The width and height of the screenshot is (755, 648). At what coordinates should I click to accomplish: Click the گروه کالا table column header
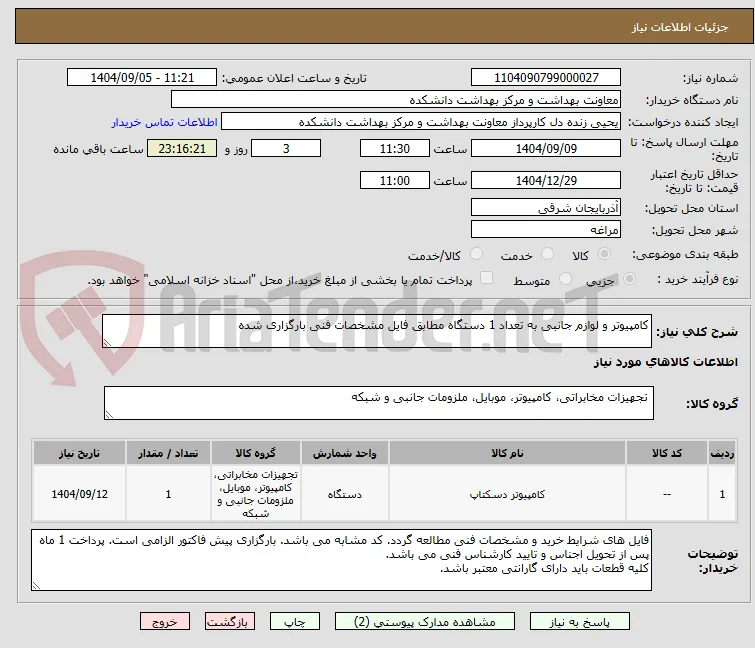[256, 453]
